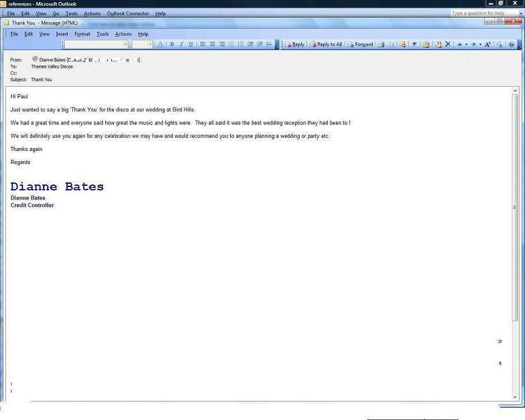Toggle underline formatting
The image size is (525, 420).
(190, 44)
